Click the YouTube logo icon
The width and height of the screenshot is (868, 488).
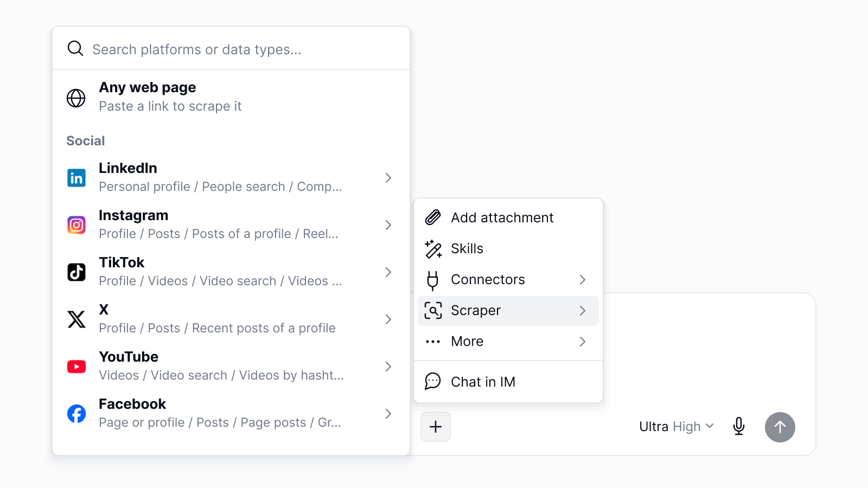[76, 367]
